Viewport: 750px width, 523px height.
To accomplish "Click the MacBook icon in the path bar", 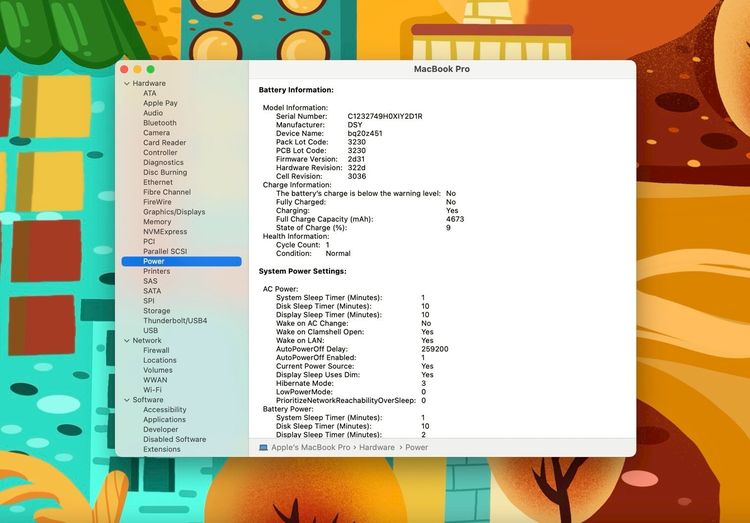I will [x=264, y=447].
